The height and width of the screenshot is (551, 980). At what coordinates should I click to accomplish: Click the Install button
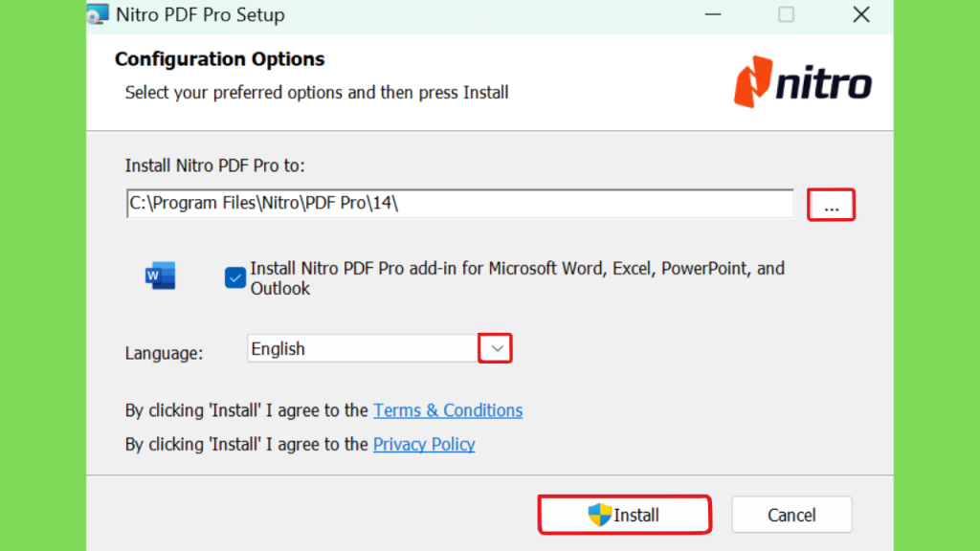tap(624, 515)
